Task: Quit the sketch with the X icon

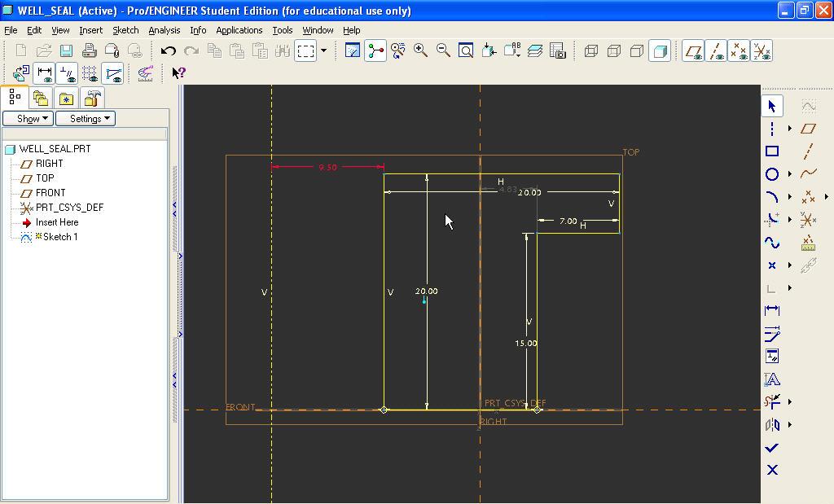Action: pos(772,470)
